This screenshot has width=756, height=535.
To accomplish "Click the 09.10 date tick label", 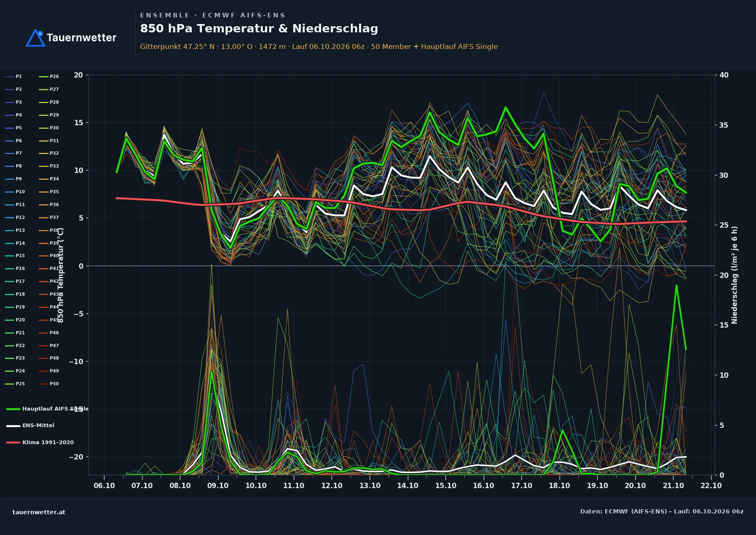I will click(x=218, y=486).
